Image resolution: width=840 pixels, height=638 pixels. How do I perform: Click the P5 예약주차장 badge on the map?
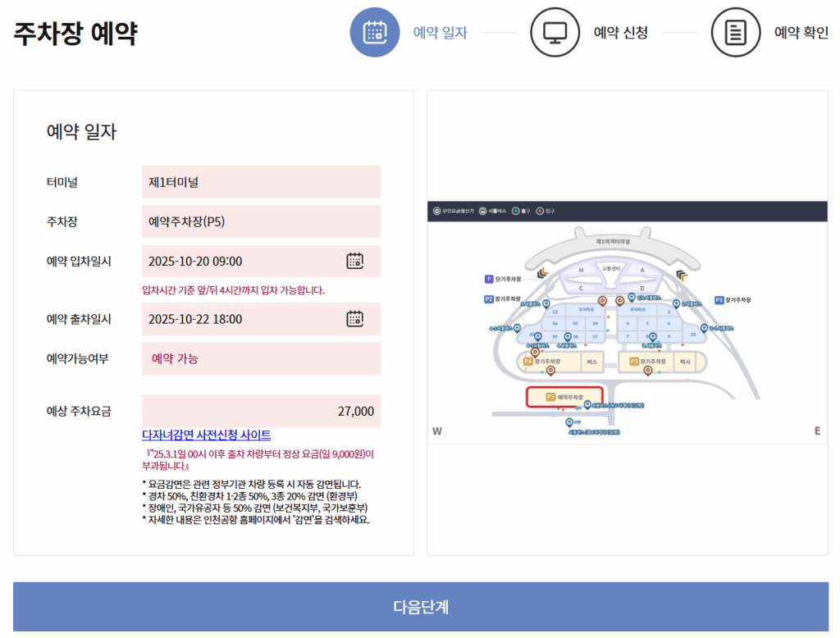[x=550, y=397]
